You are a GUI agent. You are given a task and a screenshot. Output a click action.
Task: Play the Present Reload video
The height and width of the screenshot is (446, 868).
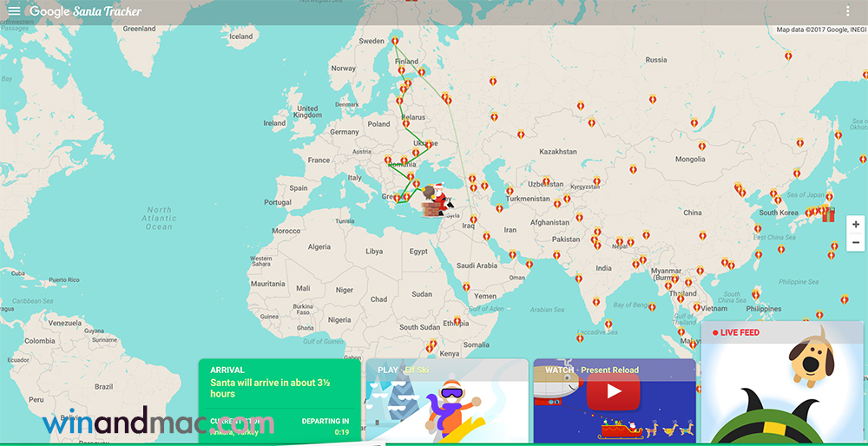(x=614, y=391)
